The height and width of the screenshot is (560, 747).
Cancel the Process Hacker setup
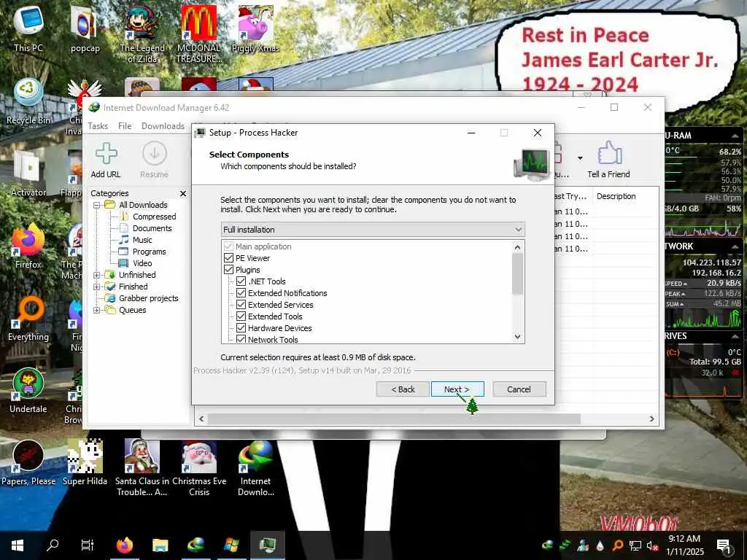pyautogui.click(x=519, y=389)
